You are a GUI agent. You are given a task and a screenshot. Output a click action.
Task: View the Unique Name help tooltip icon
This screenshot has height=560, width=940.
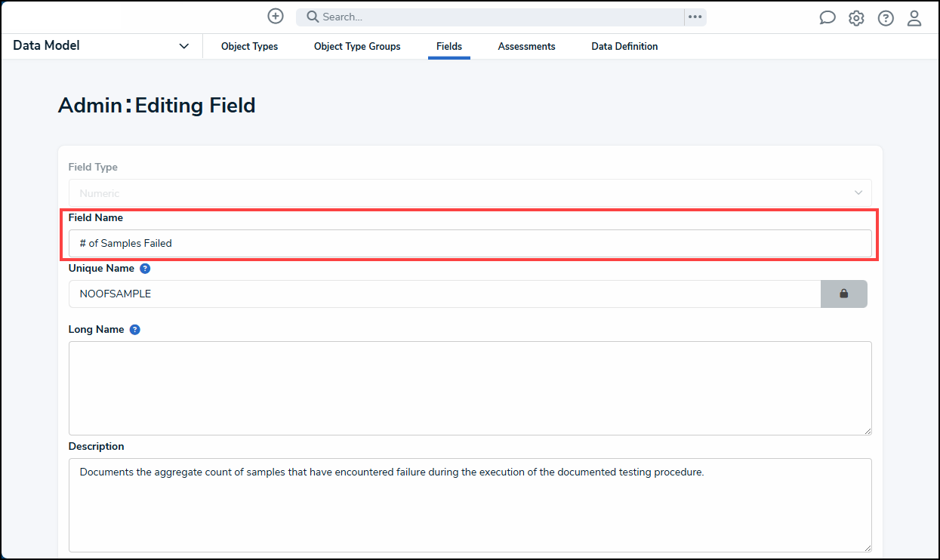(x=144, y=268)
